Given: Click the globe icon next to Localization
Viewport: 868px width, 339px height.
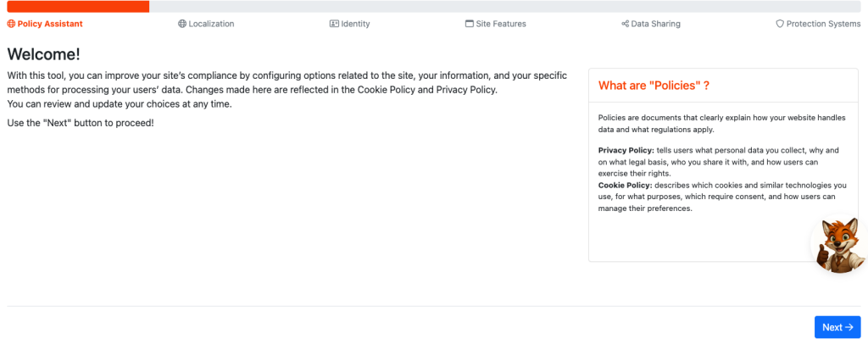Looking at the screenshot, I should pyautogui.click(x=182, y=24).
